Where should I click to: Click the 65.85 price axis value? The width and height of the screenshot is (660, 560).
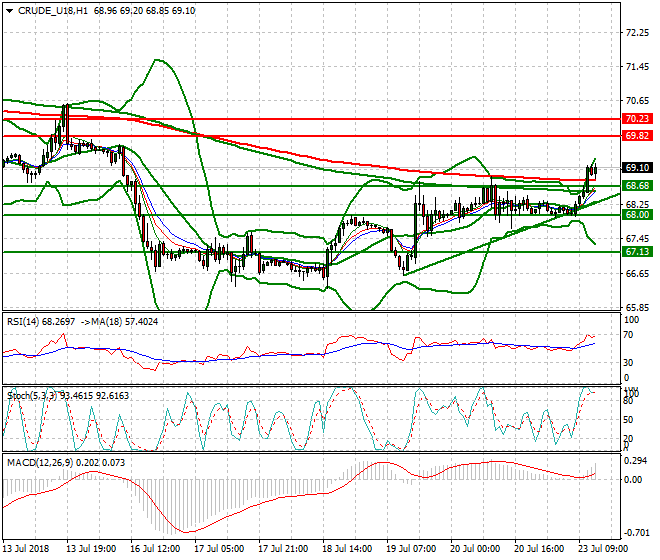(x=637, y=308)
